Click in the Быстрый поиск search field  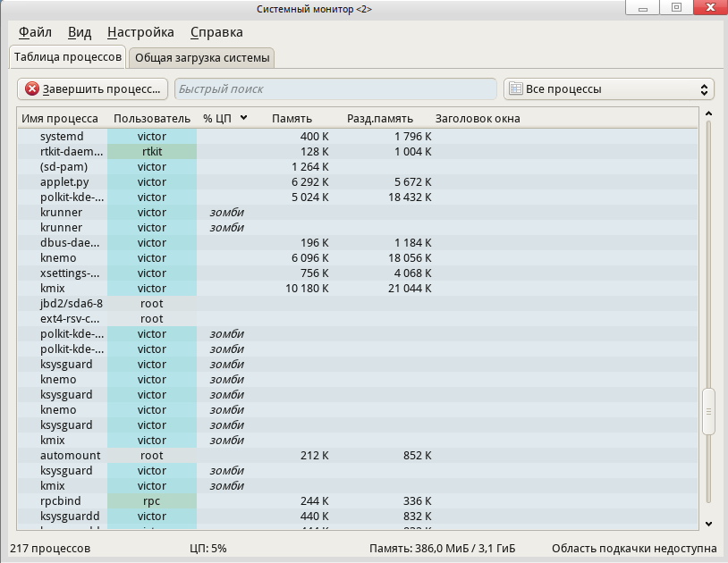pyautogui.click(x=335, y=89)
